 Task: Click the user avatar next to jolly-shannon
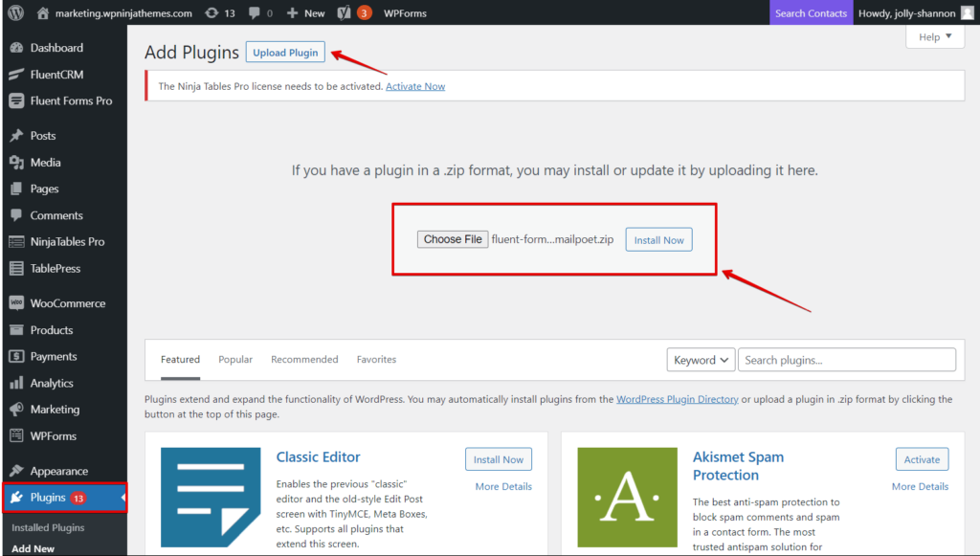click(x=967, y=12)
